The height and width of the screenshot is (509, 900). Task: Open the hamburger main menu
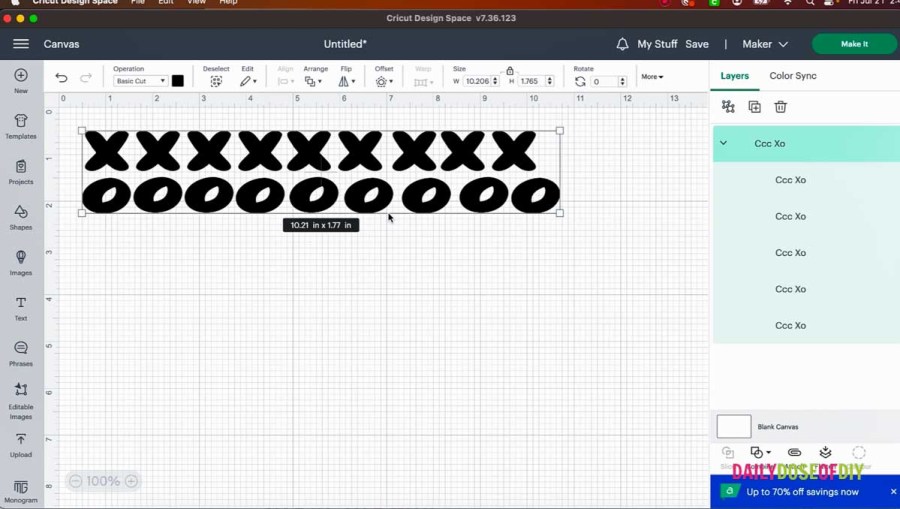[x=21, y=44]
